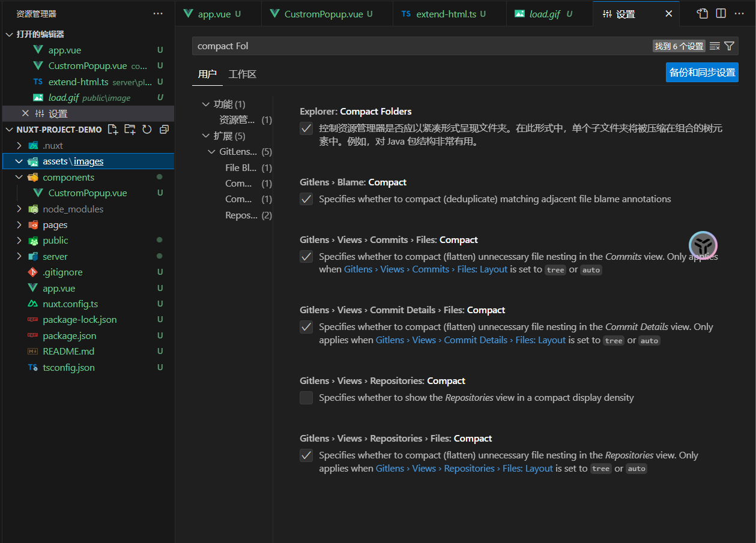
Task: Click the TS icon beside extend-html.ts in open editors
Action: click(38, 82)
